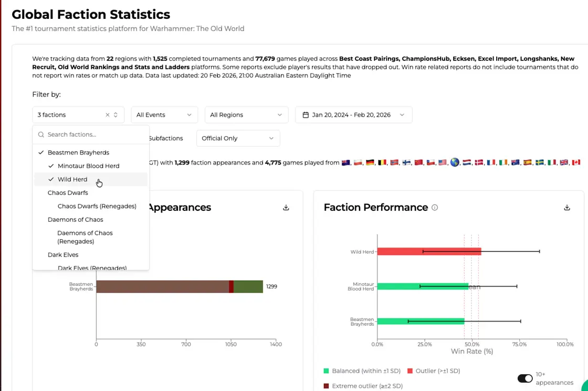Click the Belgian flag icon

tap(382, 162)
